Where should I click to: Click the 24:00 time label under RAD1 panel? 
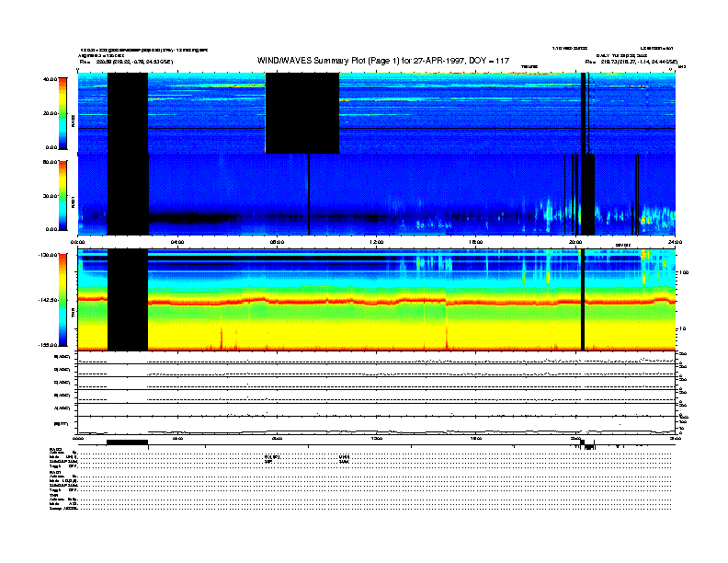click(675, 242)
